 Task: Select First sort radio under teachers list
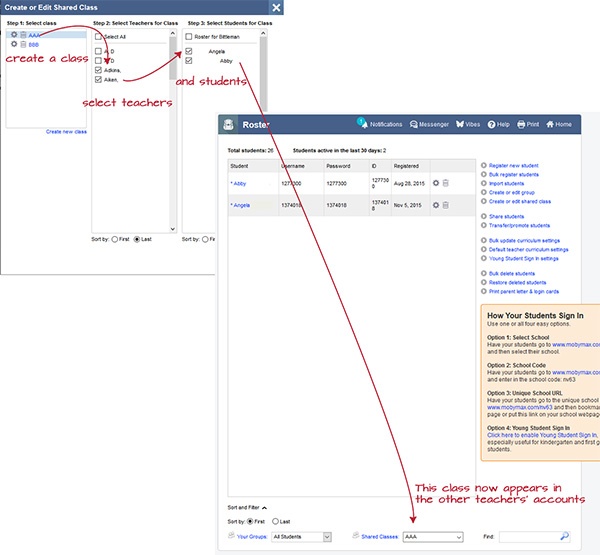pos(114,239)
